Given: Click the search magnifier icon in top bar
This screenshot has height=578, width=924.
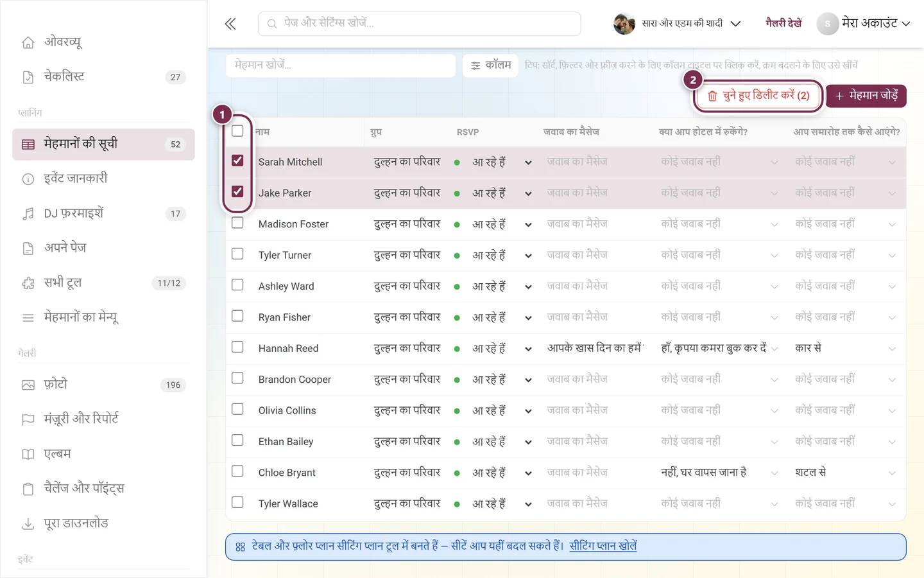Looking at the screenshot, I should point(272,24).
